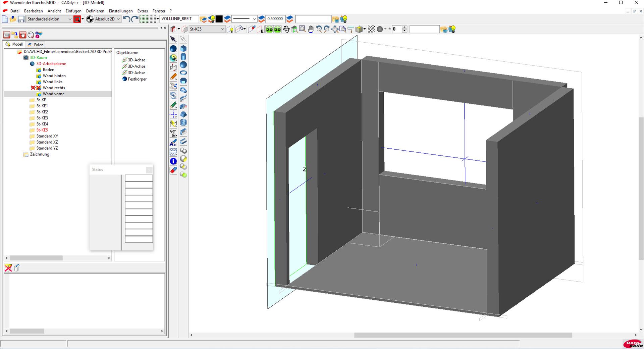This screenshot has width=644, height=349.
Task: Select the Boden tree item
Action: 48,70
